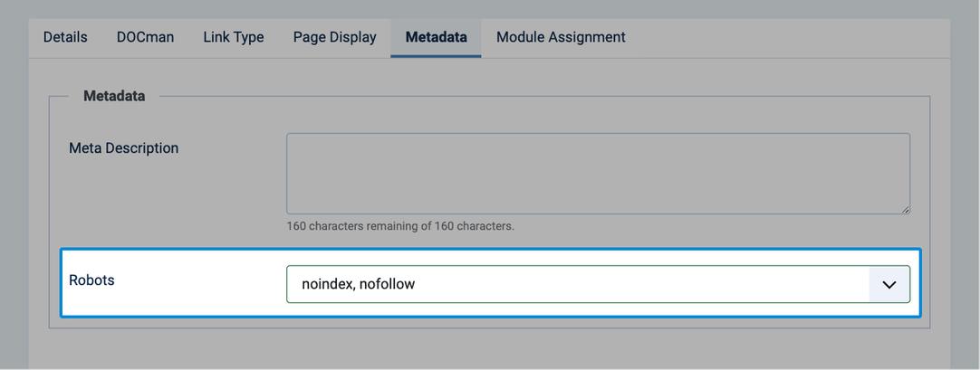Screen dimensions: 980x370
Task: Click the '160 characters remaining' counter text
Action: click(400, 226)
